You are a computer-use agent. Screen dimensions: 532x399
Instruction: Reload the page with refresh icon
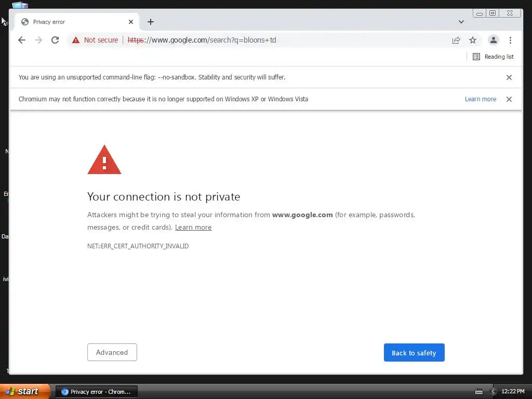55,40
